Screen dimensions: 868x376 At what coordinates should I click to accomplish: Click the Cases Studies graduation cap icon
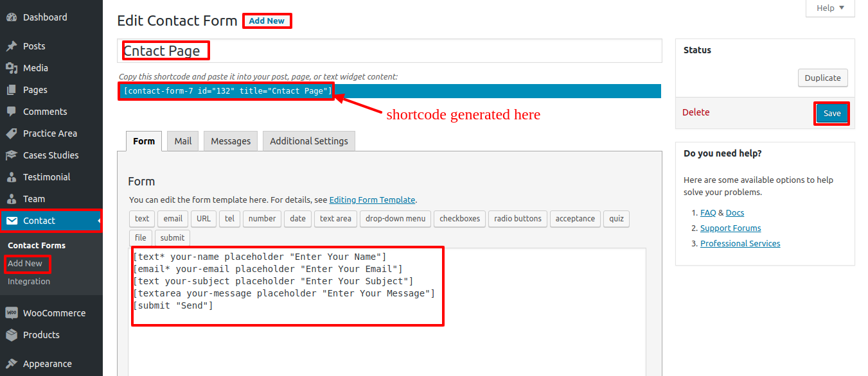coord(12,155)
